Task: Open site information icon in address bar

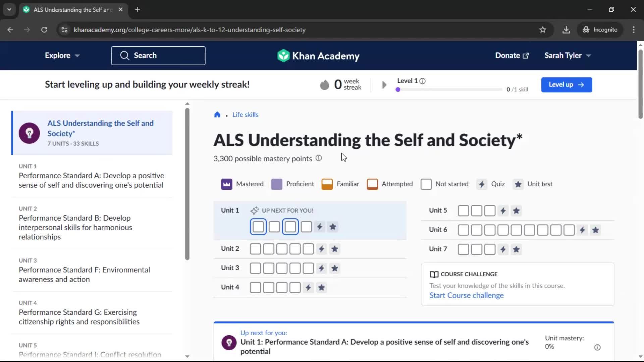Action: click(x=64, y=30)
